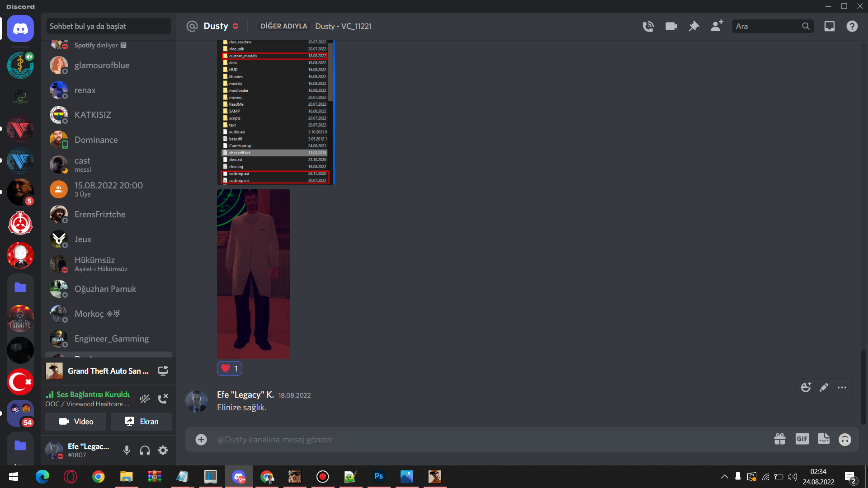The image size is (868, 488).
Task: Open the Türkiye server icon
Action: pos(20,319)
